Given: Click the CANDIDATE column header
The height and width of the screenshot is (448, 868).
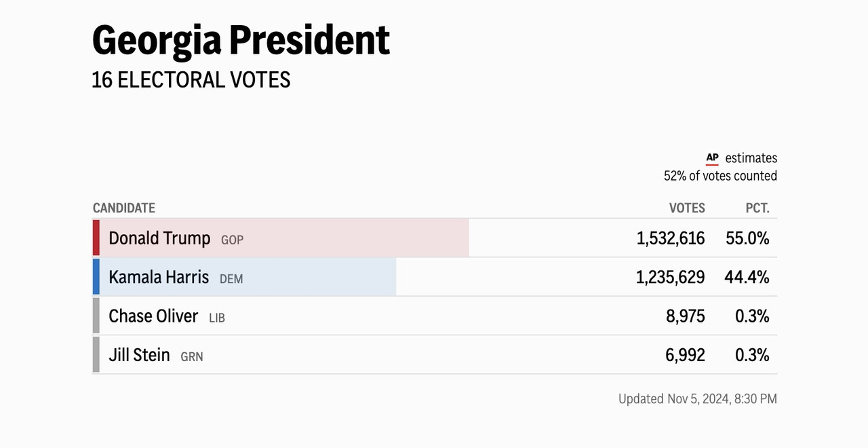Looking at the screenshot, I should pyautogui.click(x=124, y=208).
